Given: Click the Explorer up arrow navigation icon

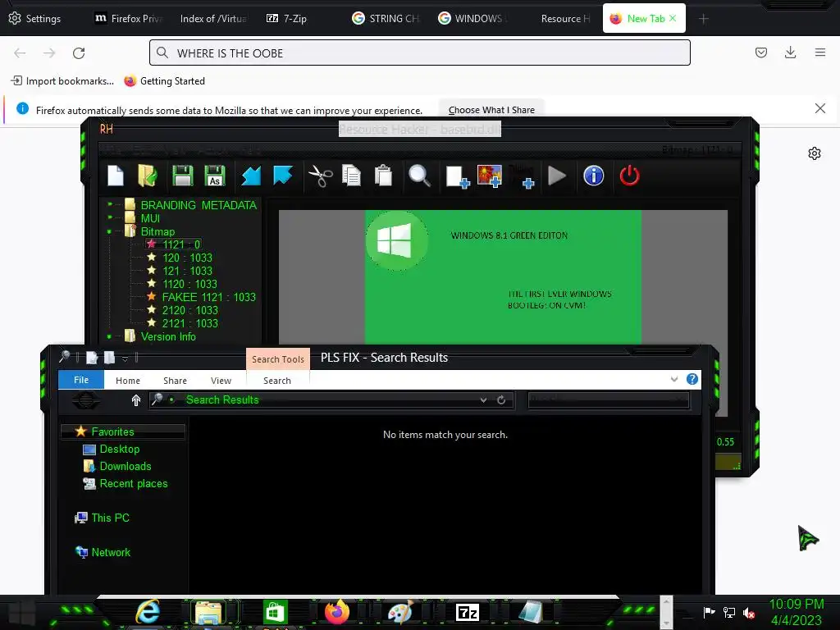Looking at the screenshot, I should 136,399.
